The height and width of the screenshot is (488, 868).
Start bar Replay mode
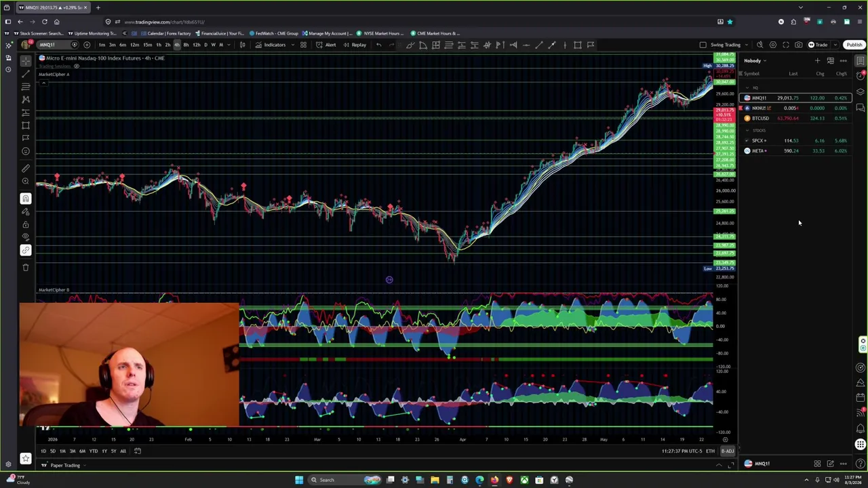355,45
